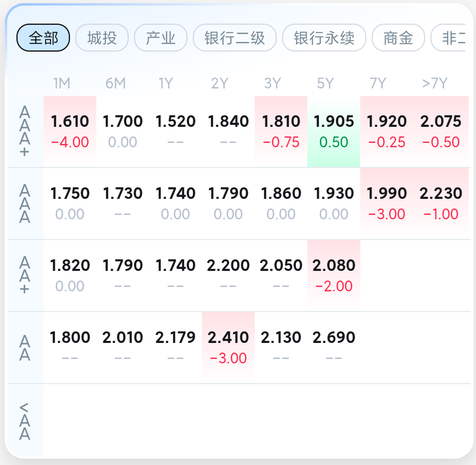476x465 pixels.
Task: Select the AAA >7Y cell 2.230
Action: tap(441, 204)
